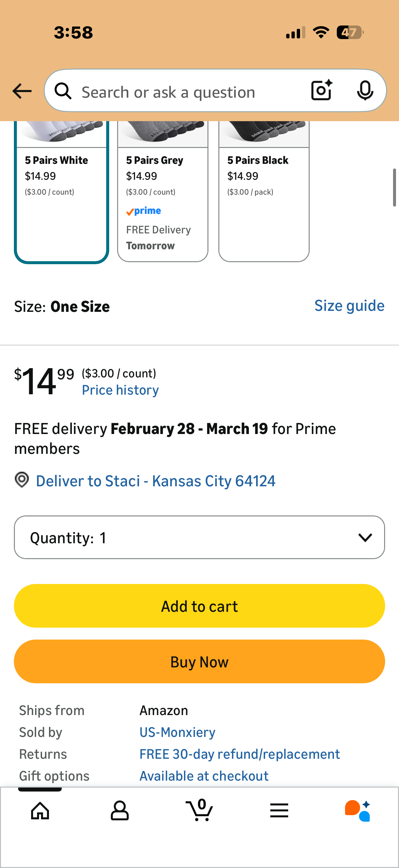Tap the search magnifying glass icon

pyautogui.click(x=63, y=91)
